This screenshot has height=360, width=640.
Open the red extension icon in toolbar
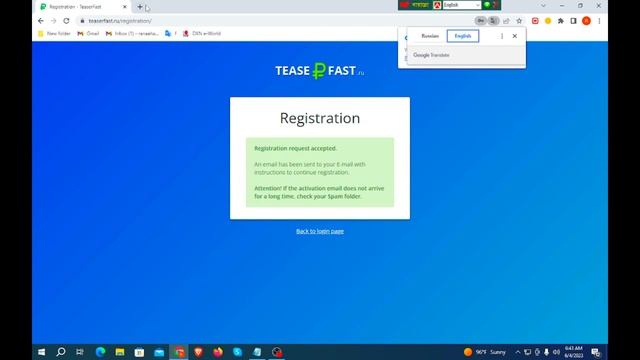coord(535,21)
